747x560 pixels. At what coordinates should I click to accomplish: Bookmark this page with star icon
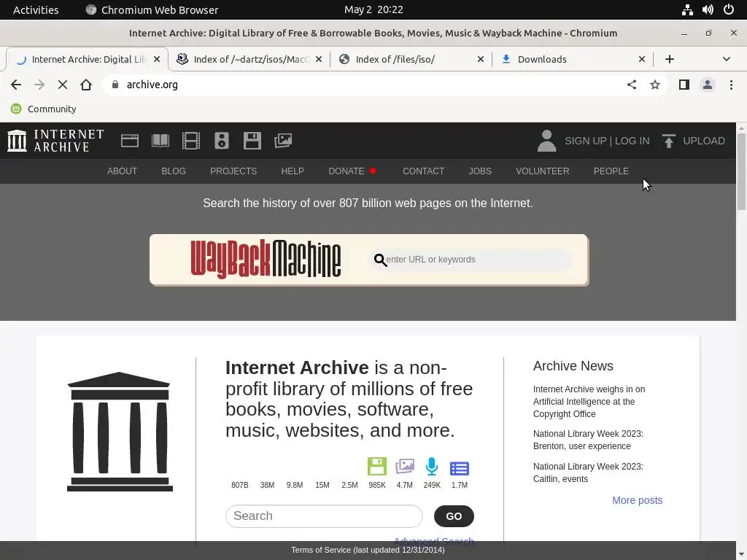point(655,85)
